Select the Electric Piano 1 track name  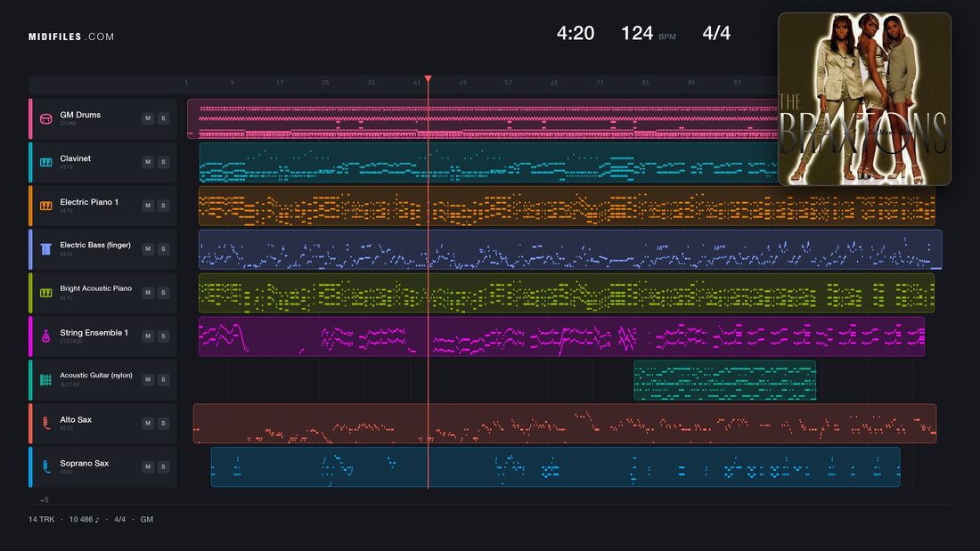click(x=89, y=202)
